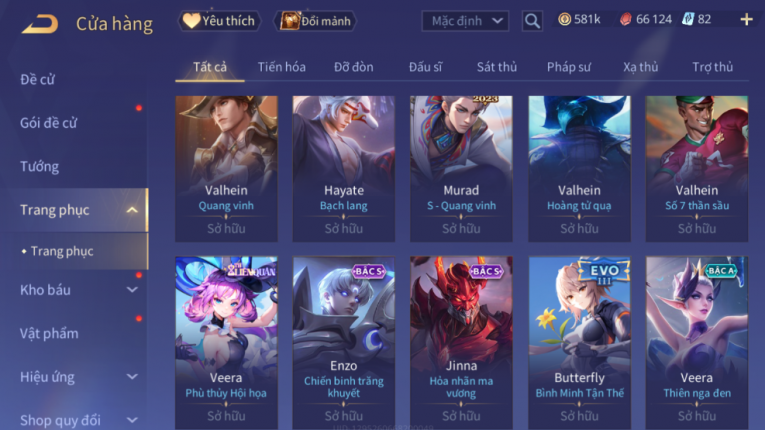Screen dimensions: 765x430
Task: Switch to the Tiến hóa tab
Action: [x=282, y=67]
